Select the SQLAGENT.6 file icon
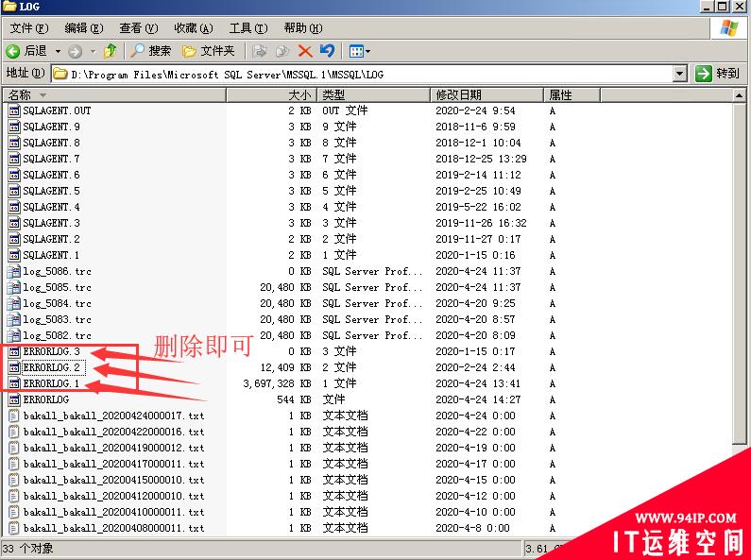751x560 pixels. point(14,175)
